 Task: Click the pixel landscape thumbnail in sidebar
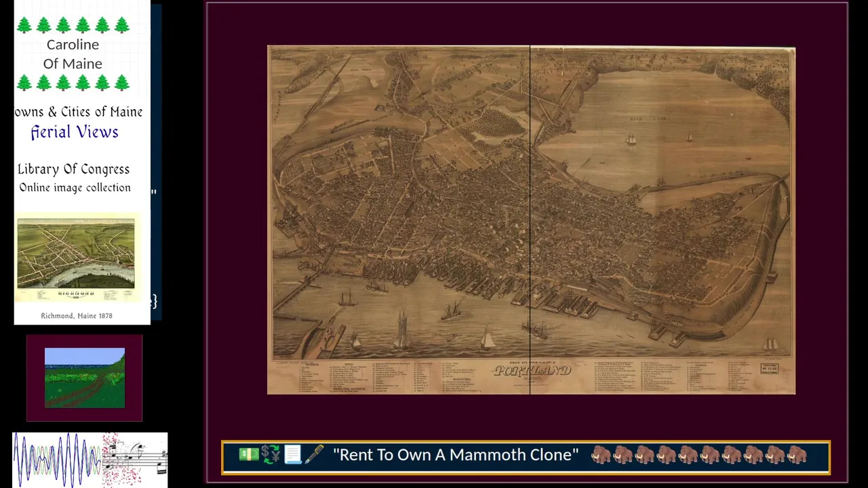pyautogui.click(x=85, y=378)
